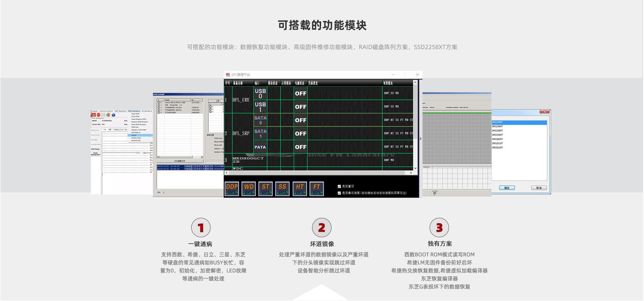Click the ST module icon

[266, 189]
